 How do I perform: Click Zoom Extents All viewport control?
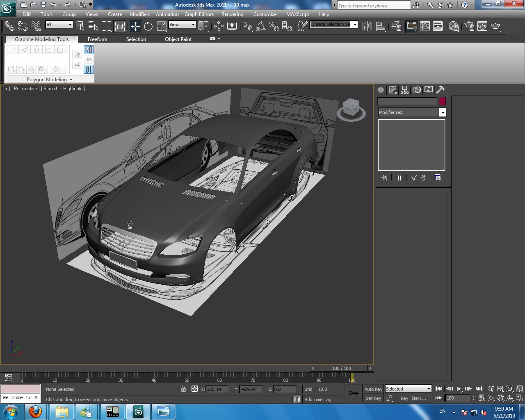point(520,389)
